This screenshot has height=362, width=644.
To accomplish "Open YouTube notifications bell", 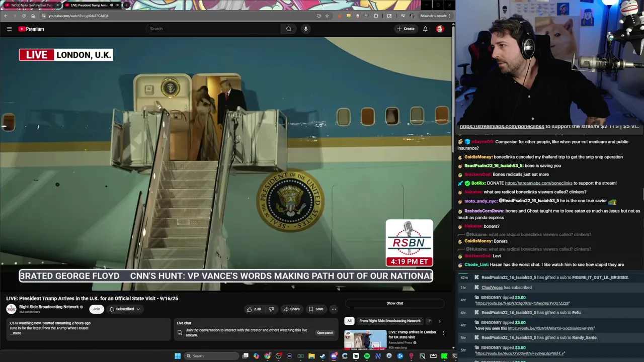I will [425, 29].
